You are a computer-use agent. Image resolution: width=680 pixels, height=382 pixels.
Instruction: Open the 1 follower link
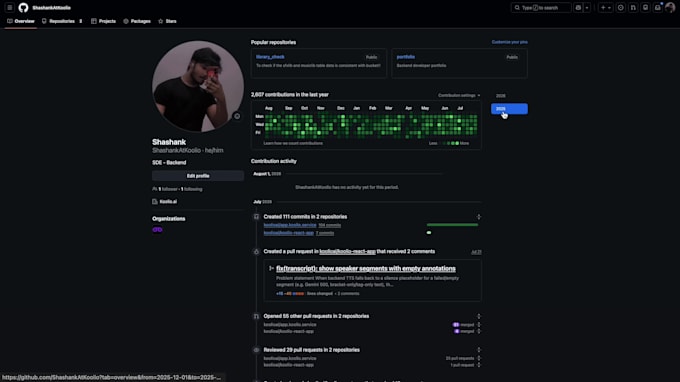tap(168, 189)
